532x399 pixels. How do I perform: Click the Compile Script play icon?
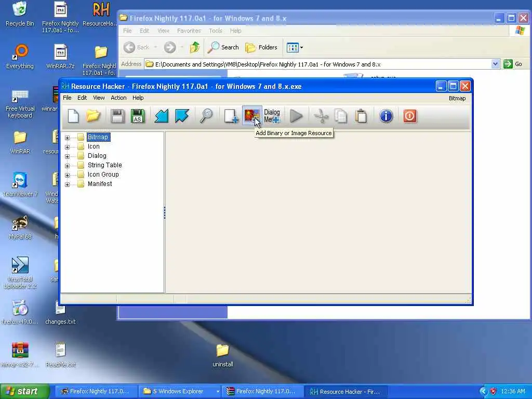pos(296,116)
